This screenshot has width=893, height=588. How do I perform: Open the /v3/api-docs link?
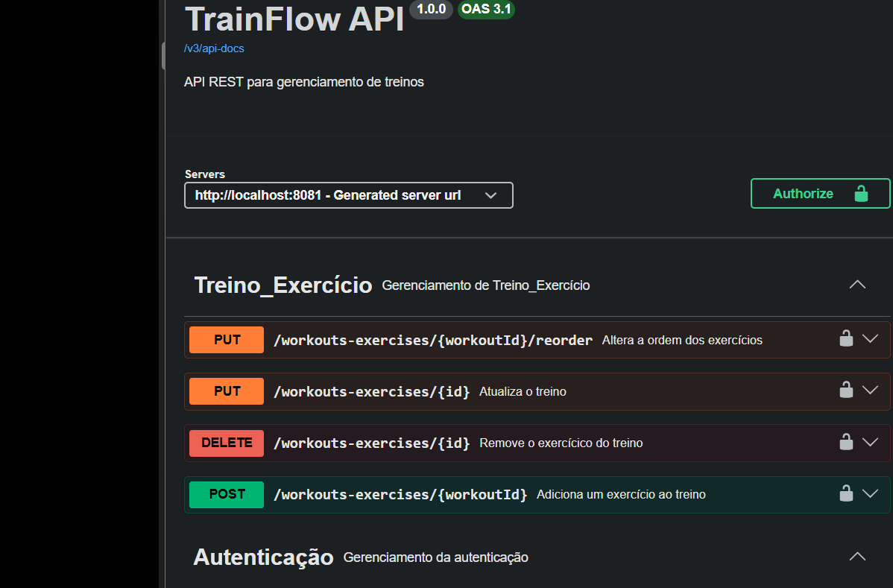[x=214, y=48]
